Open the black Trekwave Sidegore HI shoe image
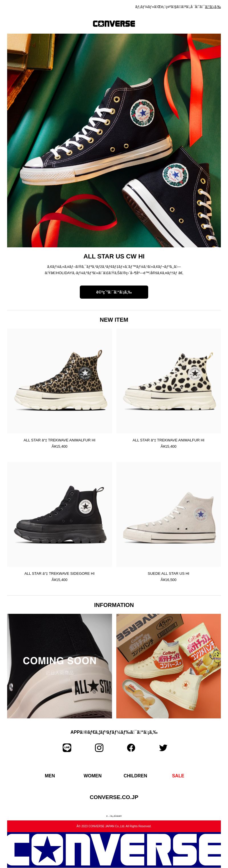Screen dimensions: 228x868 pyautogui.click(x=60, y=514)
